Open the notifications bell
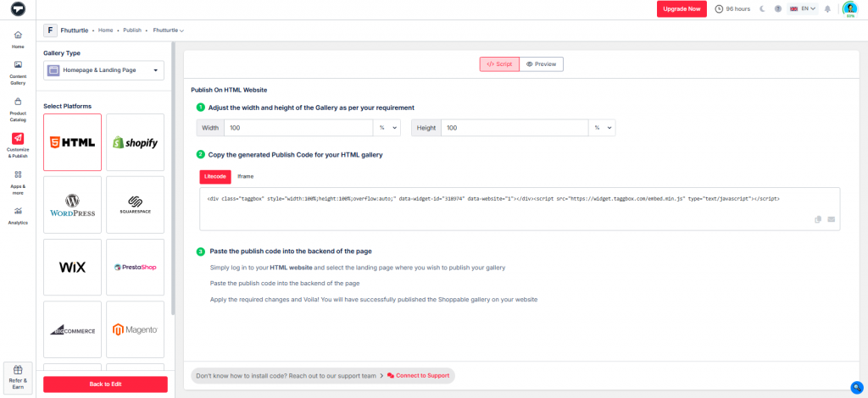 tap(827, 8)
